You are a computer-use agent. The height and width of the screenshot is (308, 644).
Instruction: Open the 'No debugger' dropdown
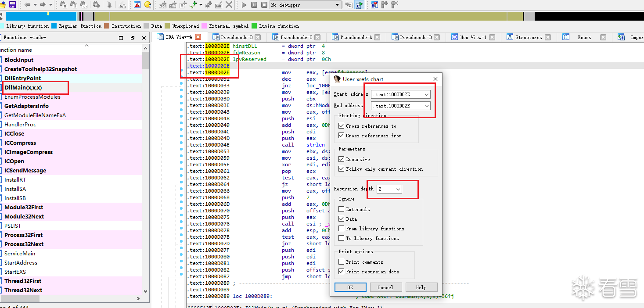click(337, 5)
